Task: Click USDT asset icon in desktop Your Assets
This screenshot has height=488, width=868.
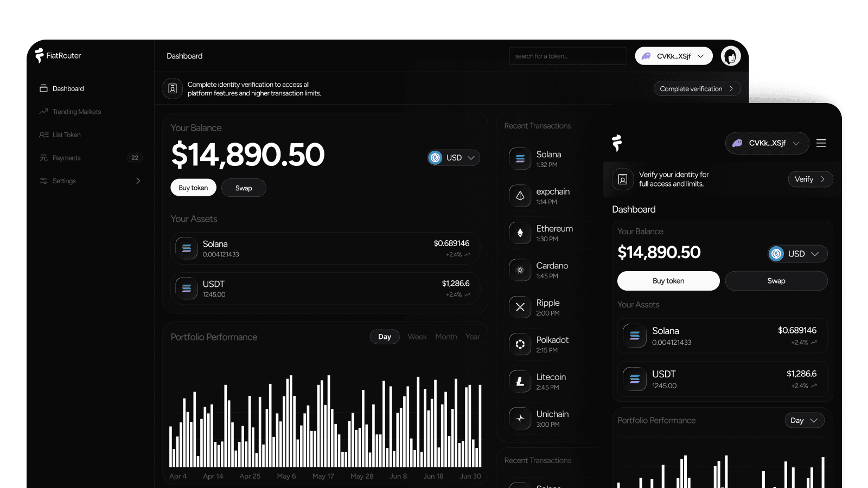Action: point(187,288)
